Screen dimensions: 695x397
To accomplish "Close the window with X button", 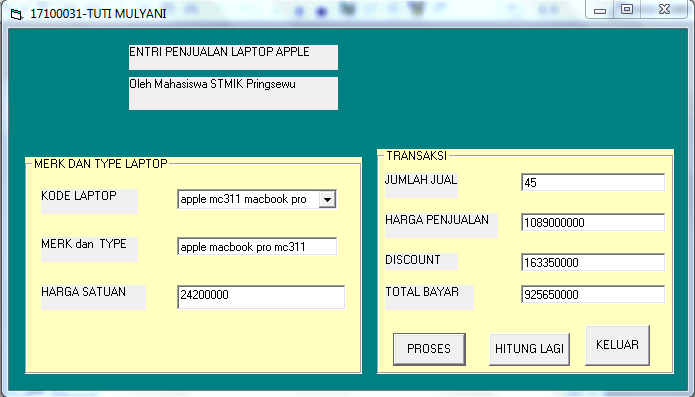I will pyautogui.click(x=664, y=10).
